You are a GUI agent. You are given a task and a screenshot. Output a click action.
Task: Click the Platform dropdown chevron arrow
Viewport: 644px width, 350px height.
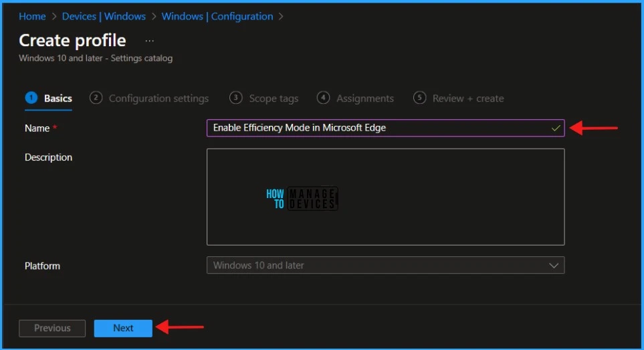[x=554, y=266]
